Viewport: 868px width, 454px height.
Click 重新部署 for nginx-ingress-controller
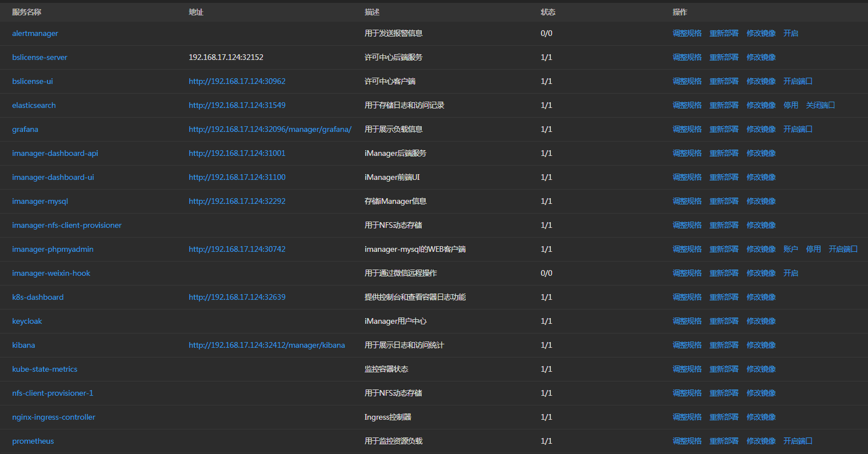[724, 417]
